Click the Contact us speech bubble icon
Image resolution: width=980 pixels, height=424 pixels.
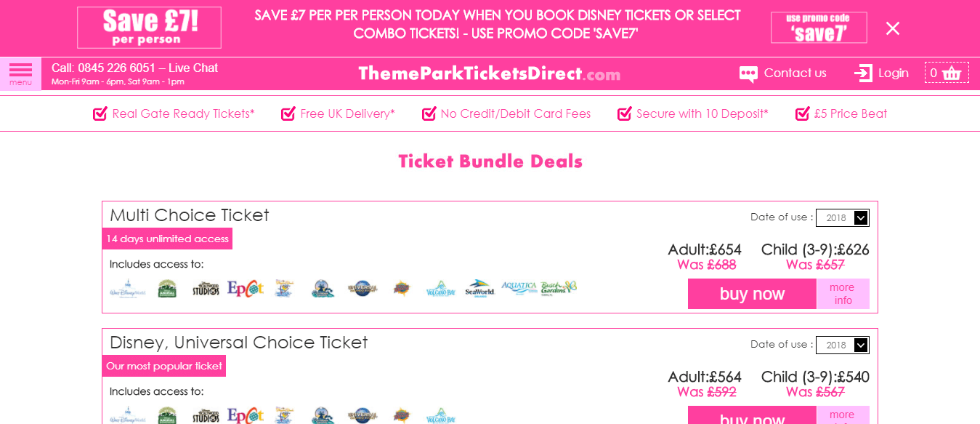click(748, 74)
